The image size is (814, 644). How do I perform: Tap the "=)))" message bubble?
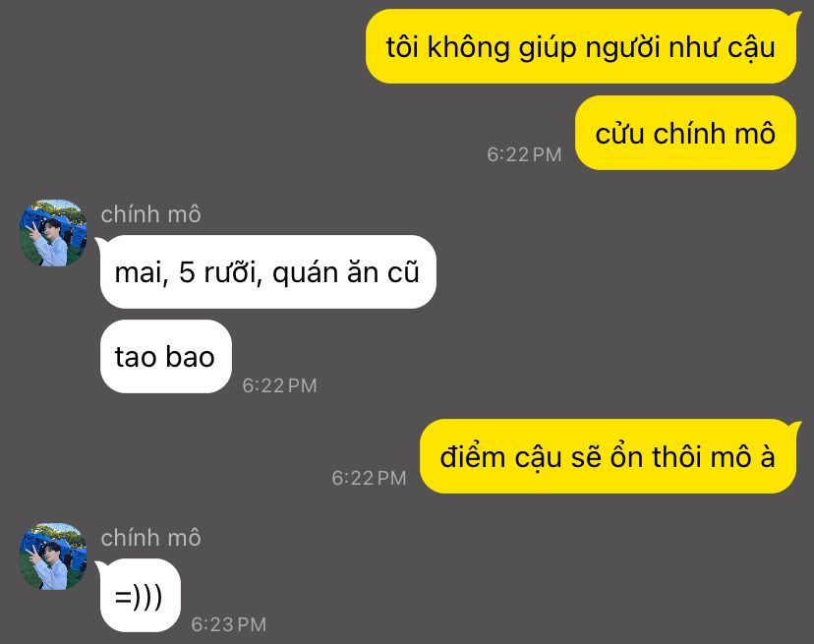(x=141, y=595)
